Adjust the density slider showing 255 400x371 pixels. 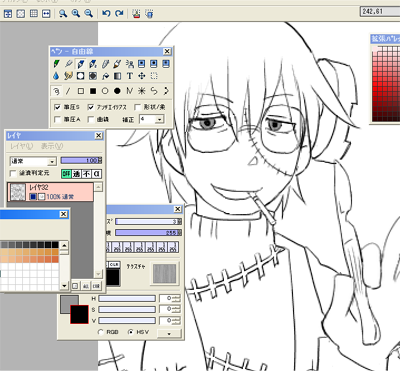148,233
